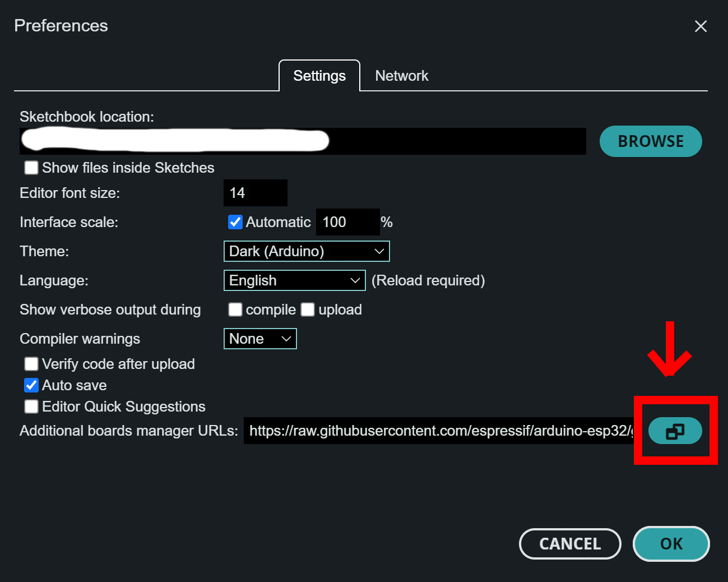Enable verbose output during compile

(x=235, y=310)
